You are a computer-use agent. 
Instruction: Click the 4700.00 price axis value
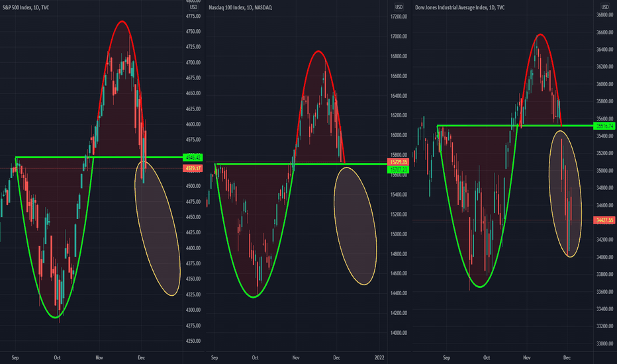(x=193, y=63)
